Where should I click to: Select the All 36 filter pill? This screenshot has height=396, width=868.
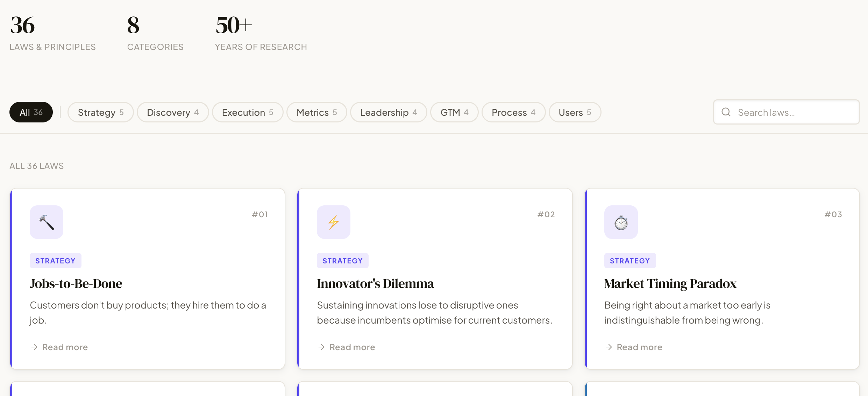[31, 112]
